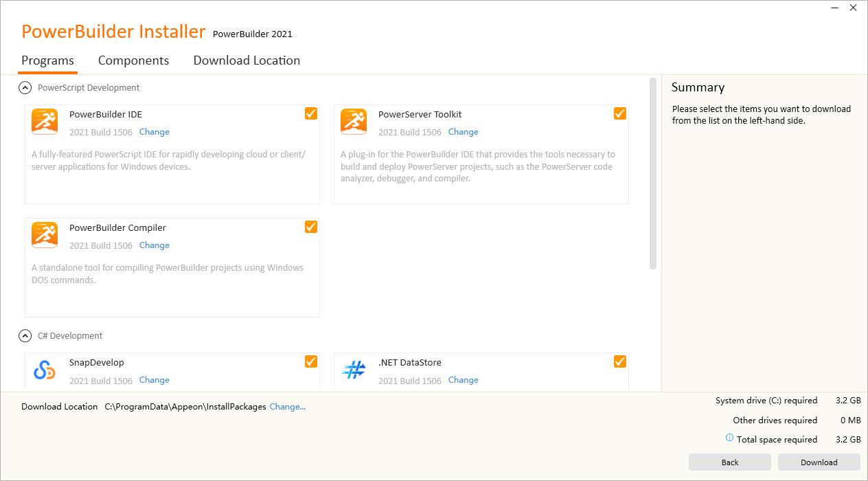The height and width of the screenshot is (481, 868).
Task: Click the PowerServer Toolkit program icon
Action: (354, 122)
